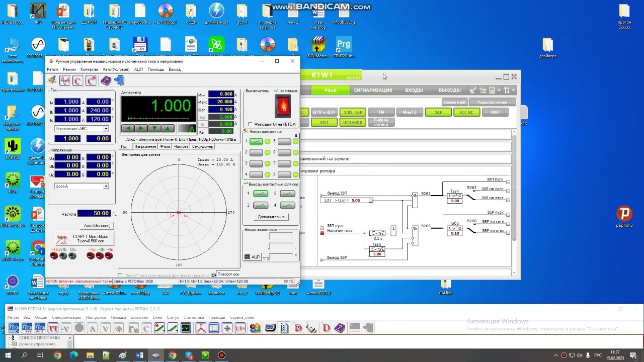
Task: Switch to the Напряжение tab
Action: pos(145,146)
